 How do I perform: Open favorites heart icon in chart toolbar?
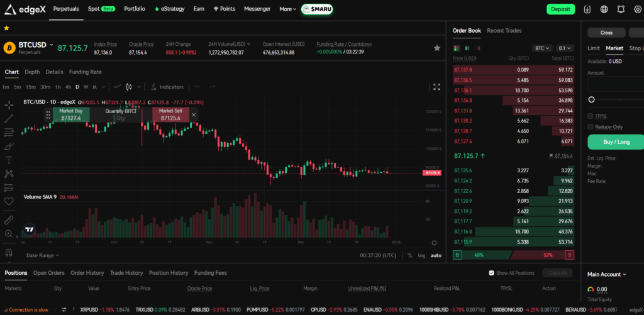9,201
